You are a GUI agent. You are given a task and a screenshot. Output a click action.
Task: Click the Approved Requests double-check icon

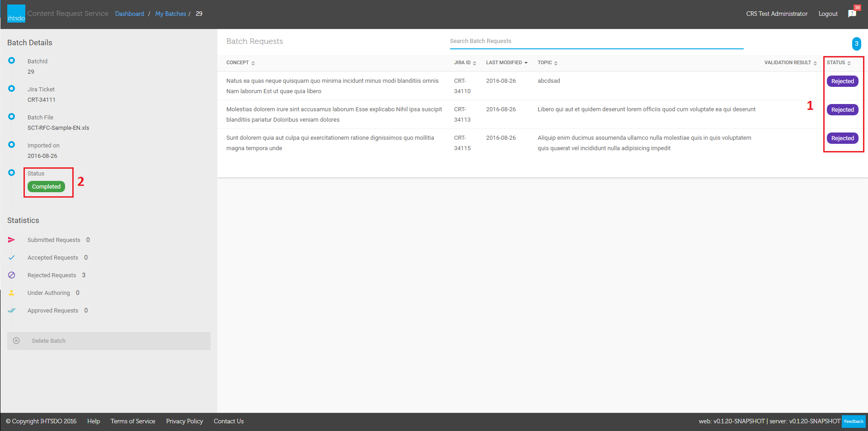tap(12, 310)
